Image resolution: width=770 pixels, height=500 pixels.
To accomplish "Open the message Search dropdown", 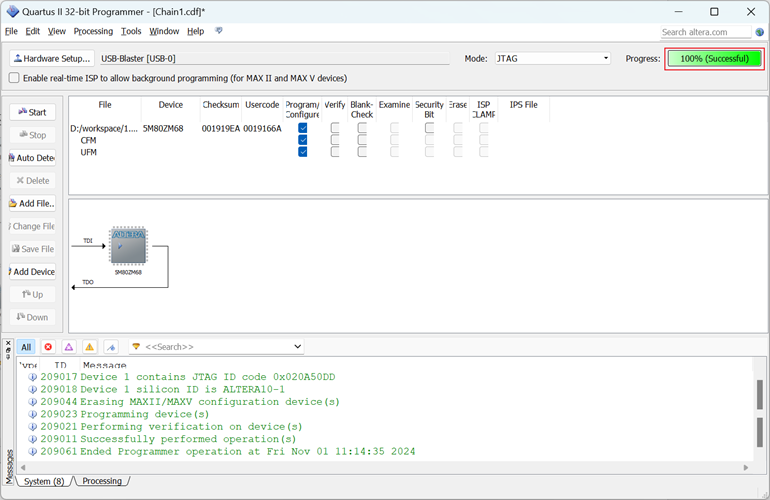I will point(298,347).
